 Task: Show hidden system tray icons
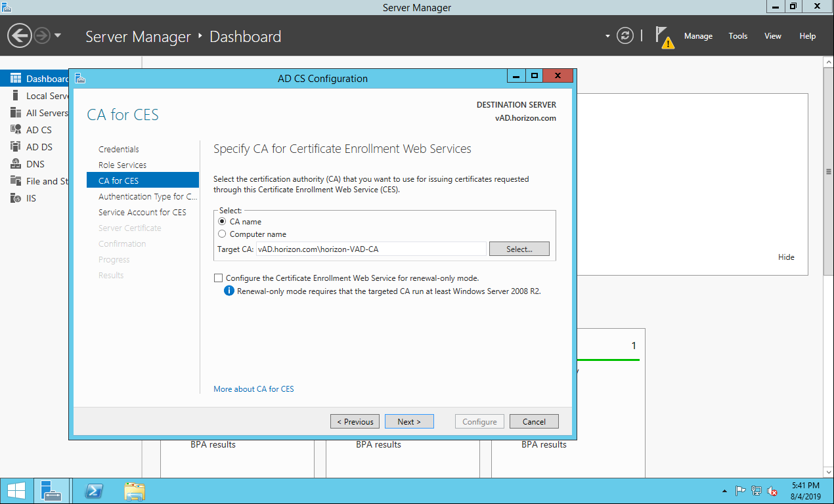[x=724, y=491]
